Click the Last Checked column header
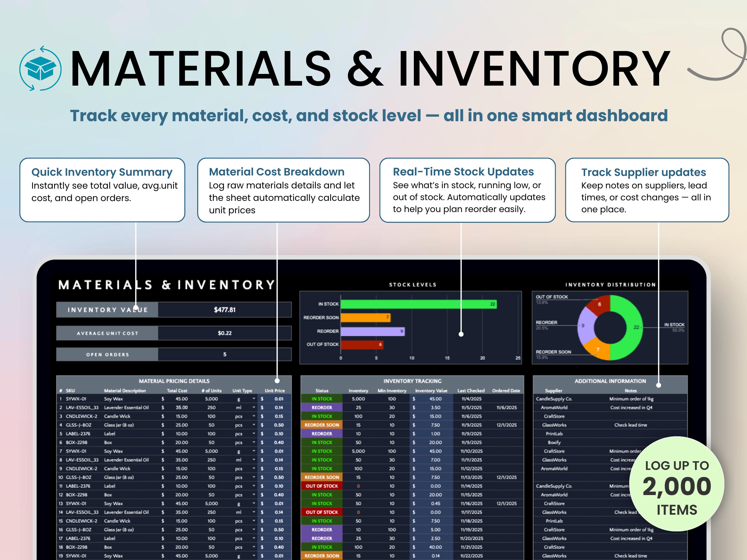The image size is (747, 560). pyautogui.click(x=471, y=391)
